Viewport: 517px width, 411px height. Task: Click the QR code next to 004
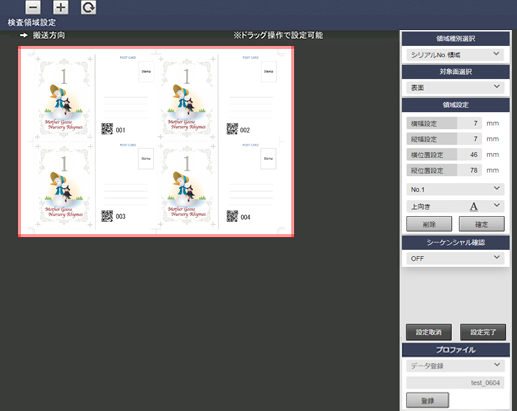pos(232,216)
